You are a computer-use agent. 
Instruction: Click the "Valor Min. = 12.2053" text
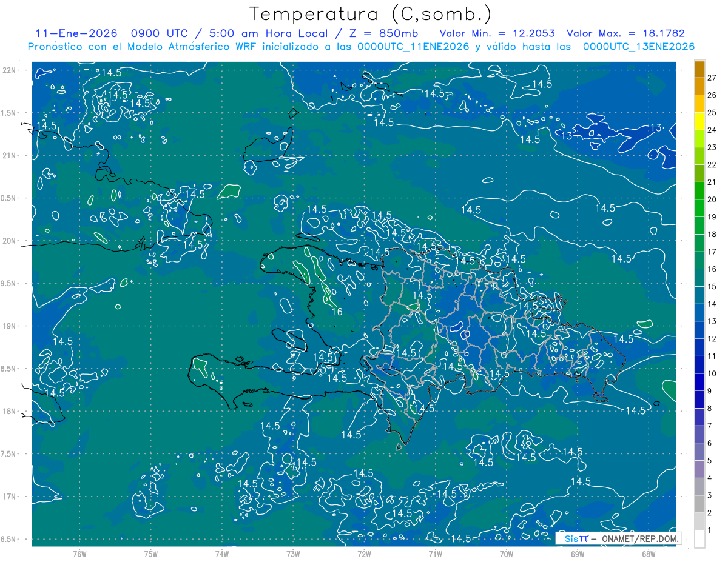tap(497, 33)
